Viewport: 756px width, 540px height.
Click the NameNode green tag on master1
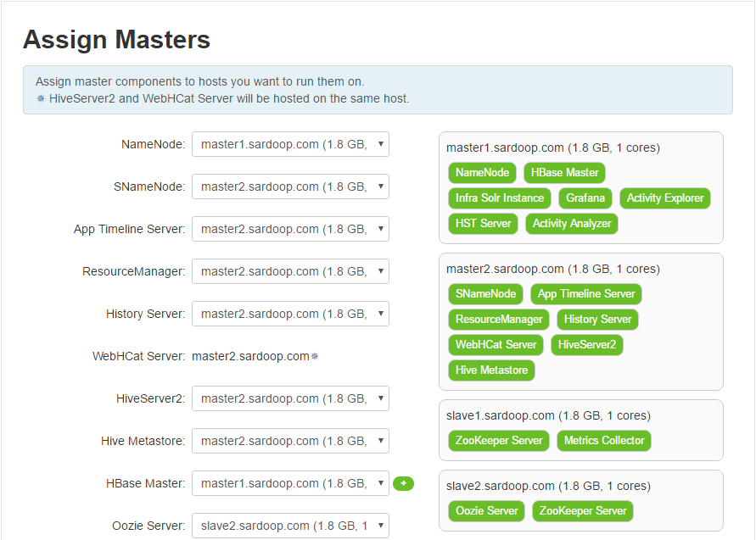[x=482, y=173]
